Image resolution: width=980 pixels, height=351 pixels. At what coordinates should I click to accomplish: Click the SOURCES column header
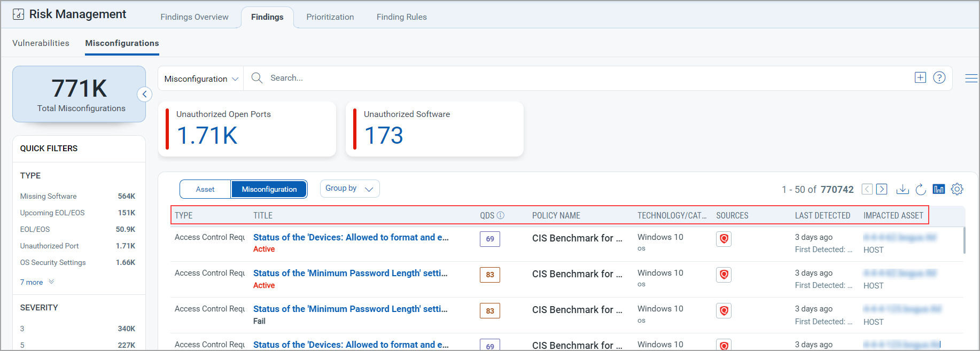coord(732,215)
